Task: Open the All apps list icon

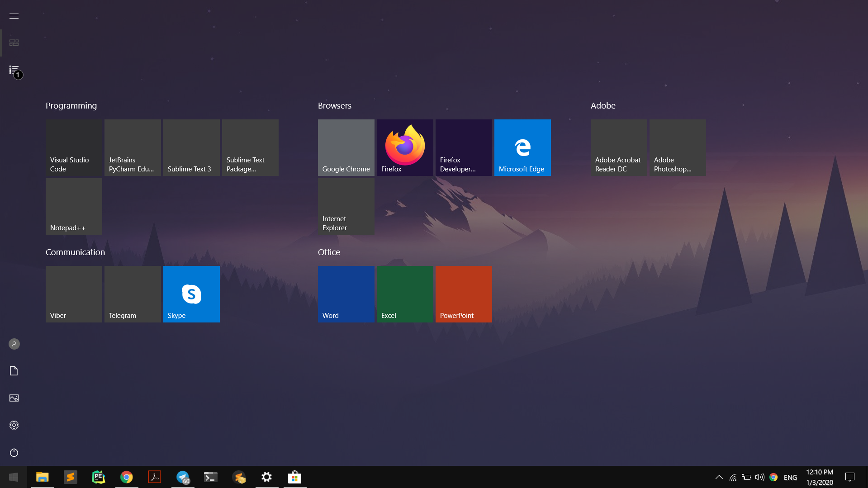Action: pos(14,70)
